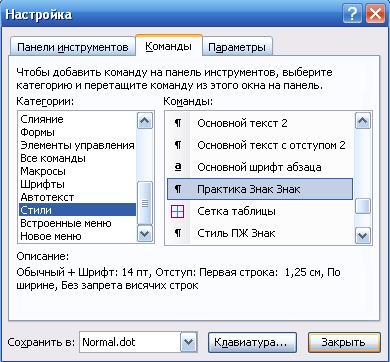Close the Настройка dialog with the X button
This screenshot has width=390, height=362.
[375, 14]
